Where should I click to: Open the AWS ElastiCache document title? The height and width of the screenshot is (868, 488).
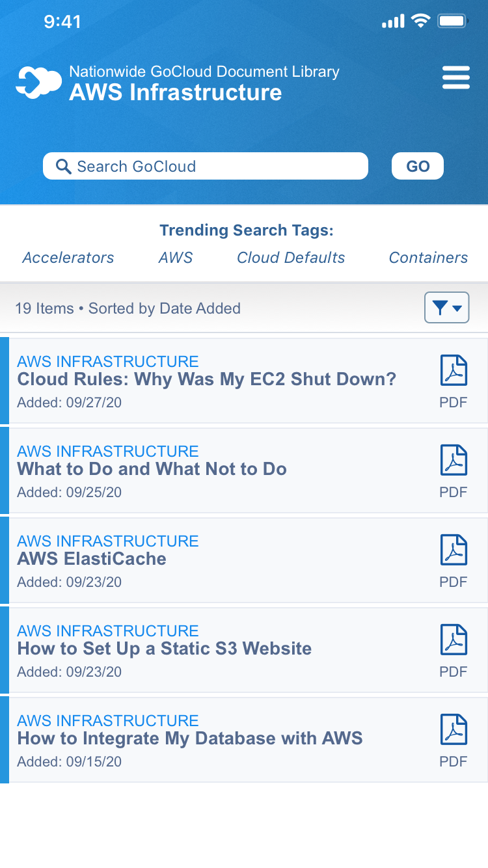pos(92,559)
